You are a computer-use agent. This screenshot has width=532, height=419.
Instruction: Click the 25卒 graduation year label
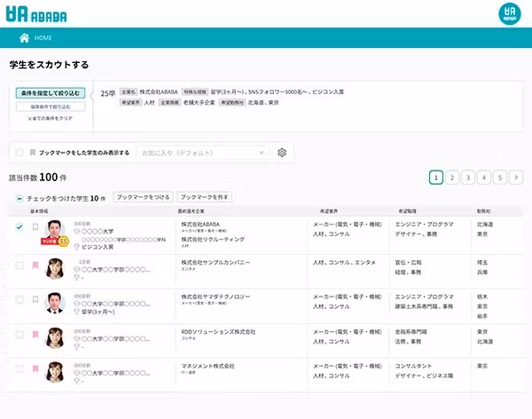coord(108,93)
